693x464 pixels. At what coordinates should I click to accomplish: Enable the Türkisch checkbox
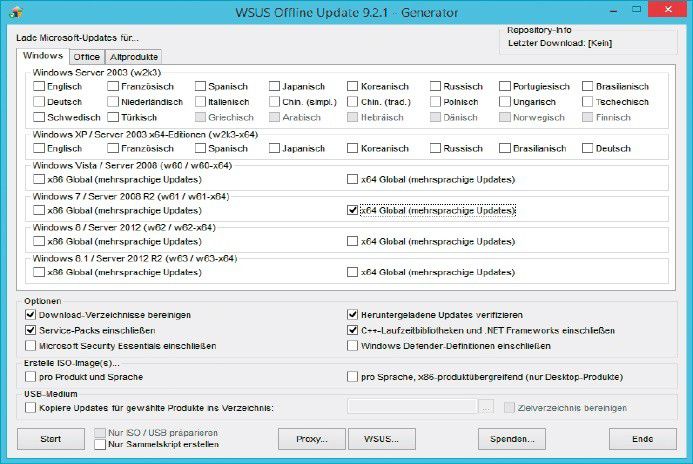113,117
